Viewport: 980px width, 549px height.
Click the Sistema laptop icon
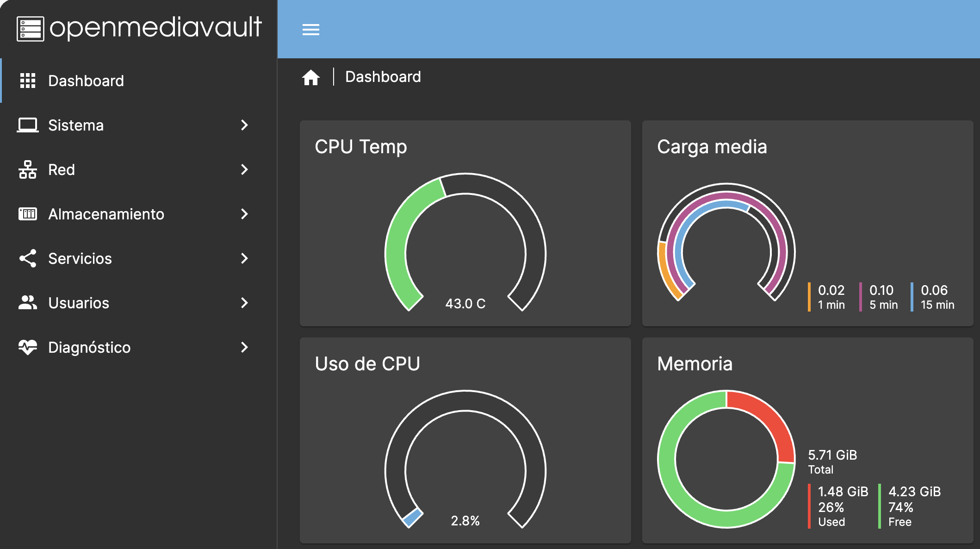[x=28, y=125]
